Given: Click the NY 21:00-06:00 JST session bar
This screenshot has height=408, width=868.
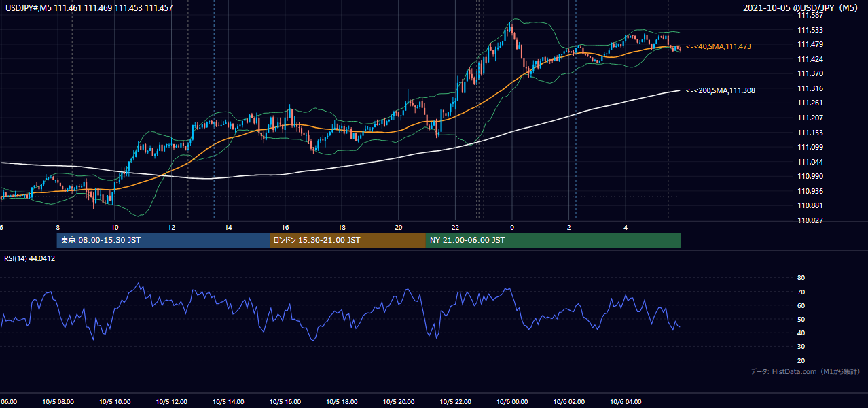Looking at the screenshot, I should [x=554, y=240].
